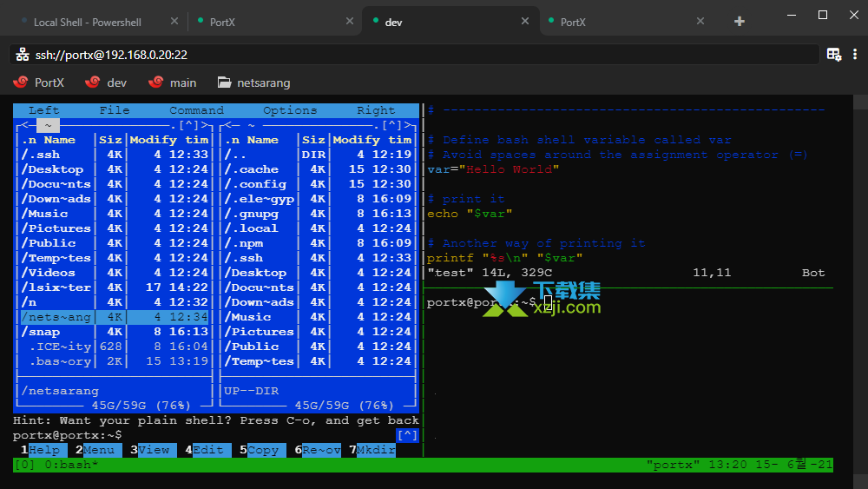Open the Options menu in Midnight Commander
Image resolution: width=868 pixels, height=489 pixels.
click(290, 110)
